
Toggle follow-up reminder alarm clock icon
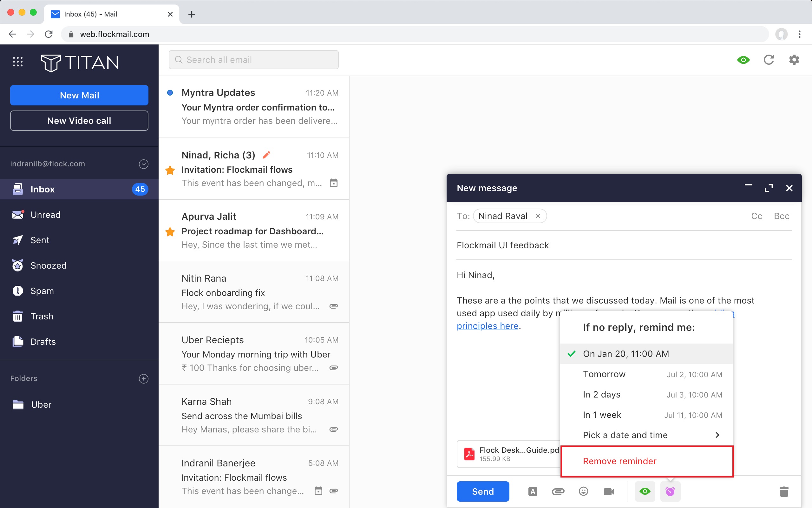(x=670, y=491)
